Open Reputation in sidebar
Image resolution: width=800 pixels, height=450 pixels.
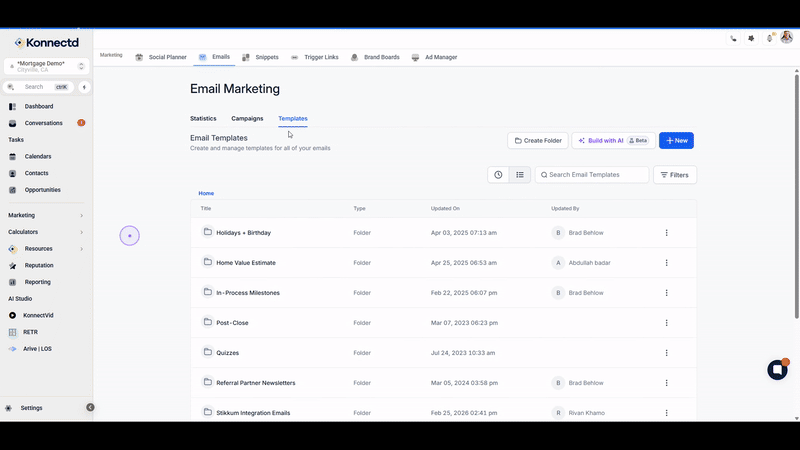[39, 265]
